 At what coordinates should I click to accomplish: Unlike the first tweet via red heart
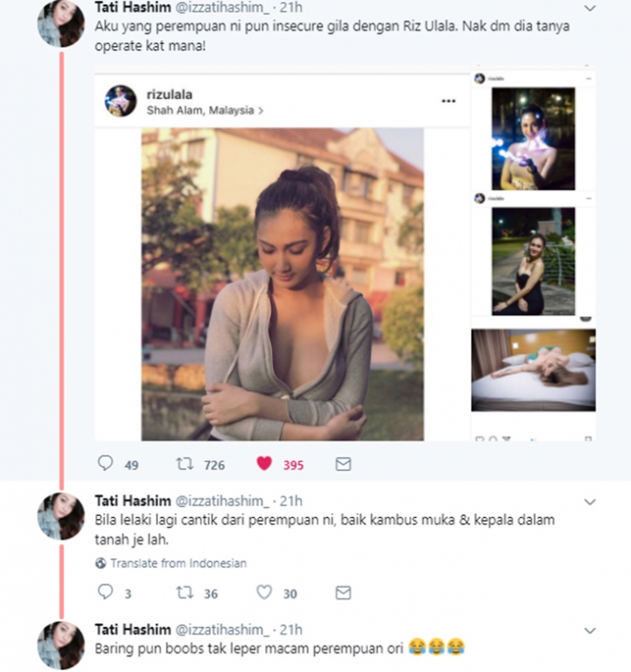[264, 463]
